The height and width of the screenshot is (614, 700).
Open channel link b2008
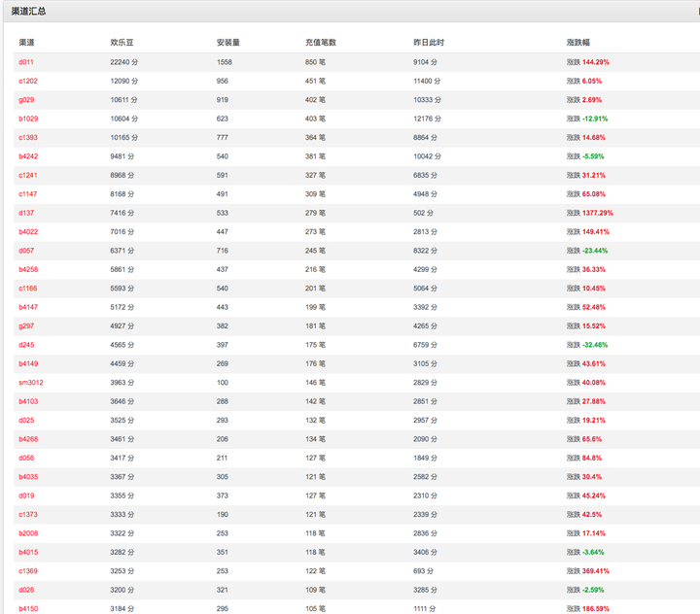point(28,533)
